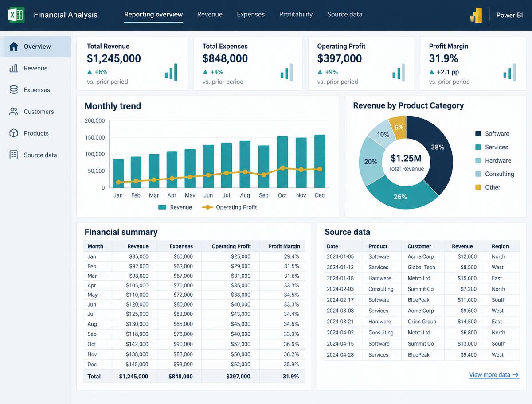532x404 pixels.
Task: Click the $15,000 source revenue cell
Action: click(x=467, y=278)
